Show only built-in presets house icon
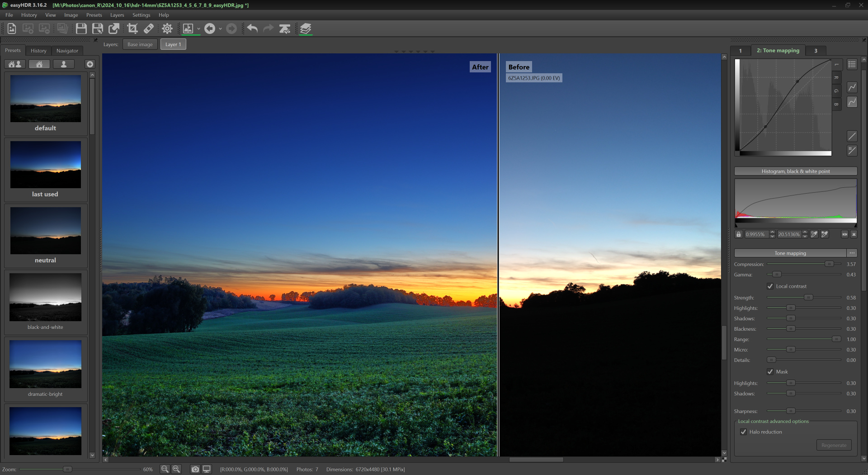The width and height of the screenshot is (868, 475). 39,64
